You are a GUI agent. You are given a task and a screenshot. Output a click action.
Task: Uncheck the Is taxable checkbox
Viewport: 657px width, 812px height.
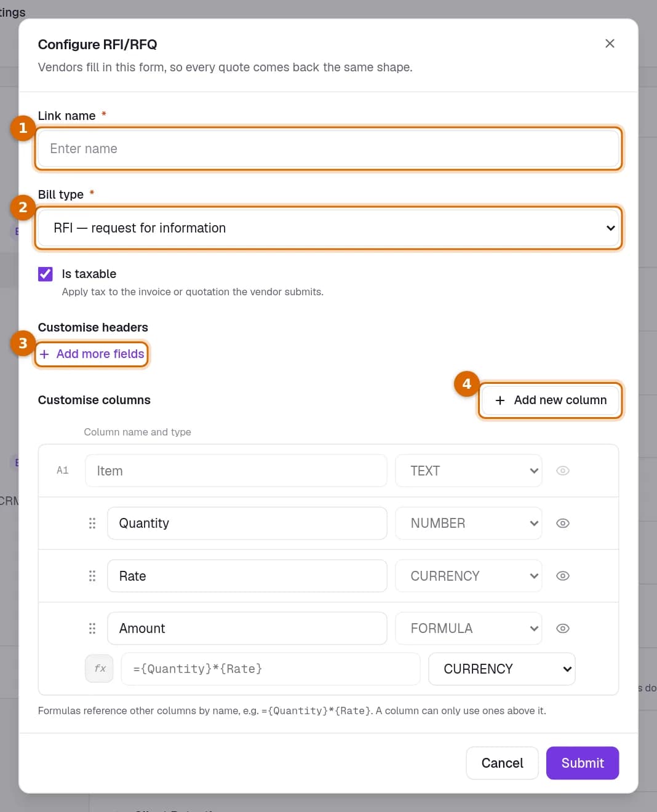coord(46,274)
